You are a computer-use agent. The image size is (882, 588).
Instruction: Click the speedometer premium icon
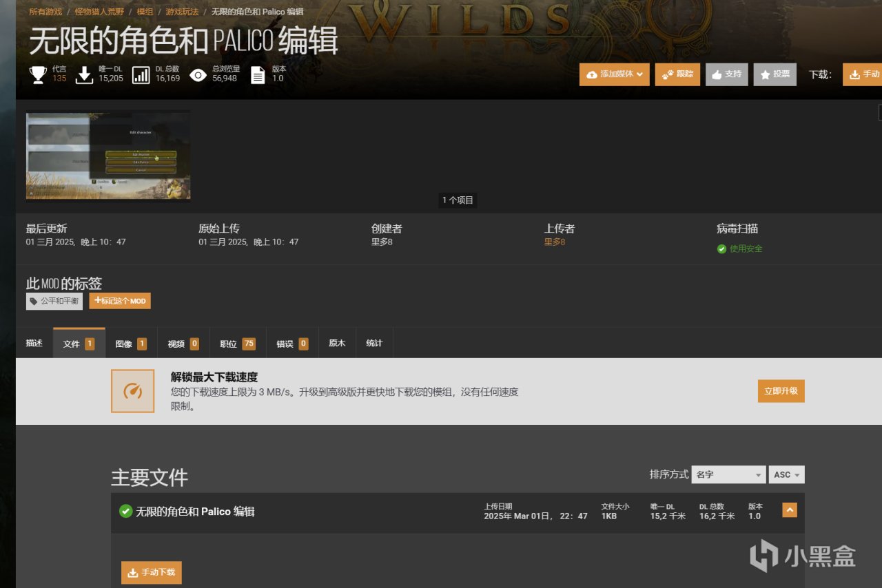(132, 391)
